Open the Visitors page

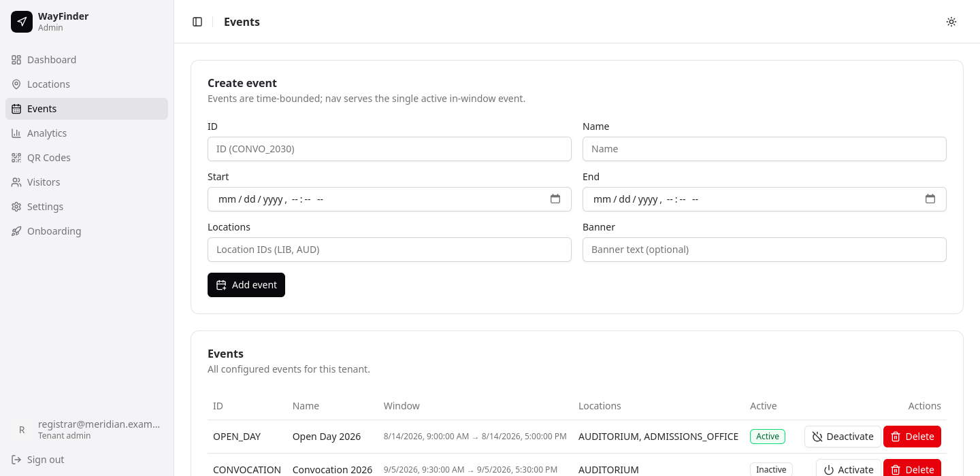(x=87, y=182)
